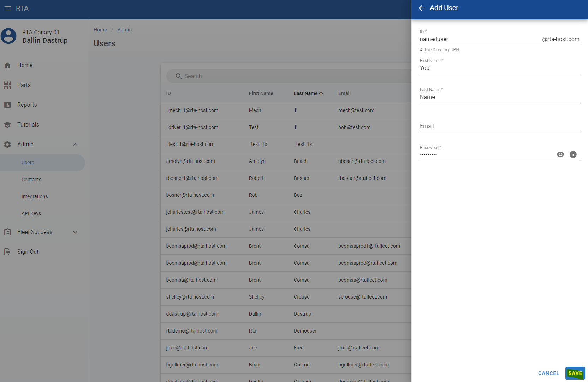Click the Home breadcrumb link

click(x=100, y=30)
